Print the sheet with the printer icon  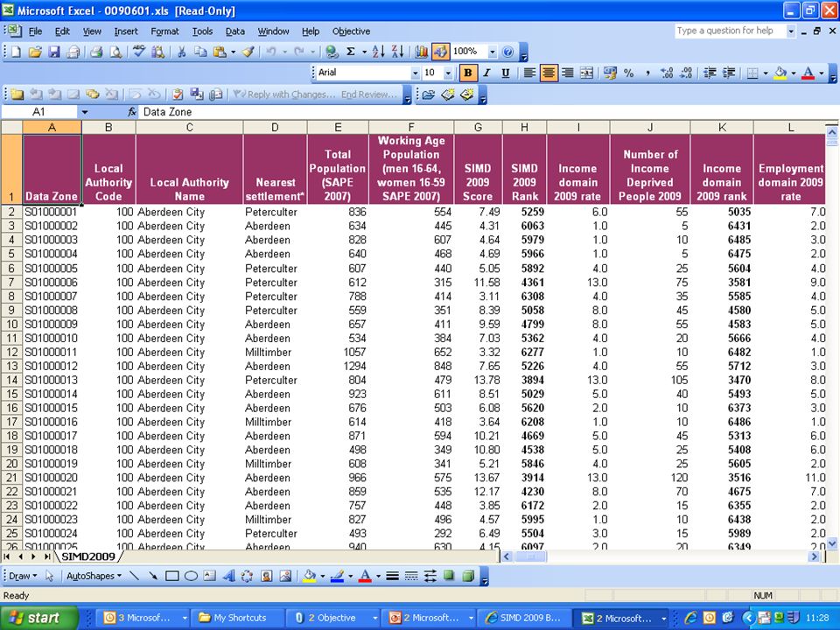point(96,52)
